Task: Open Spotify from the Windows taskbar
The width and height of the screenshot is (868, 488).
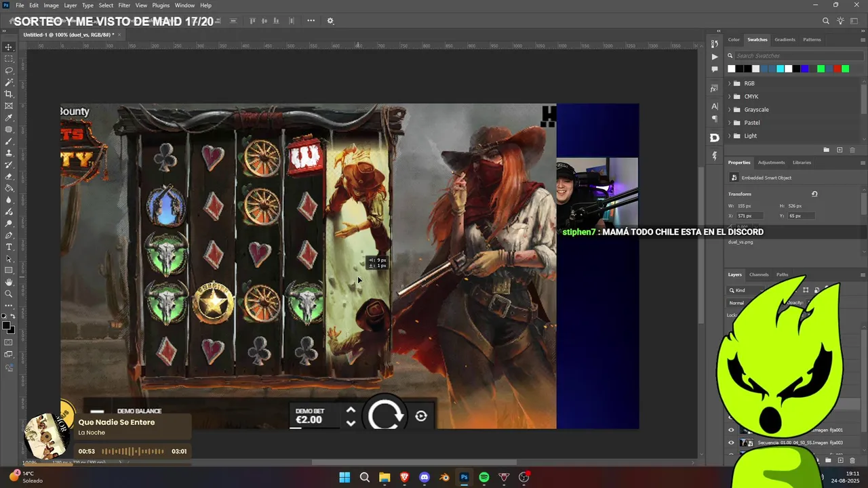Action: pyautogui.click(x=484, y=477)
